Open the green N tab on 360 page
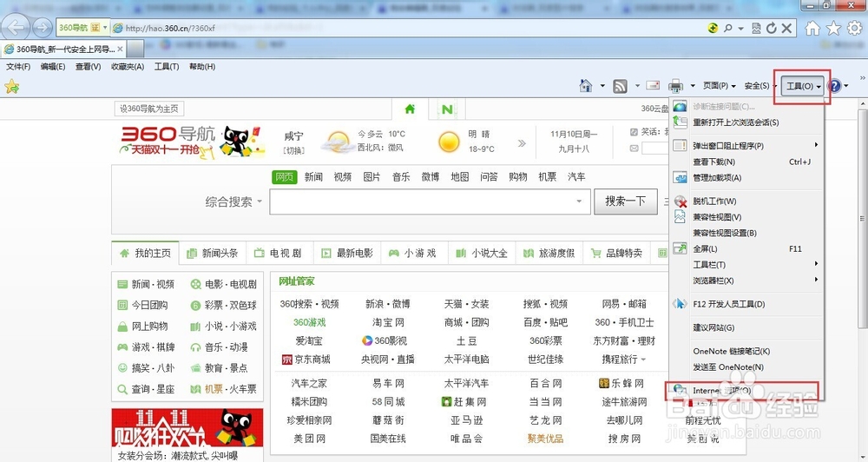This screenshot has height=462, width=868. tap(447, 109)
